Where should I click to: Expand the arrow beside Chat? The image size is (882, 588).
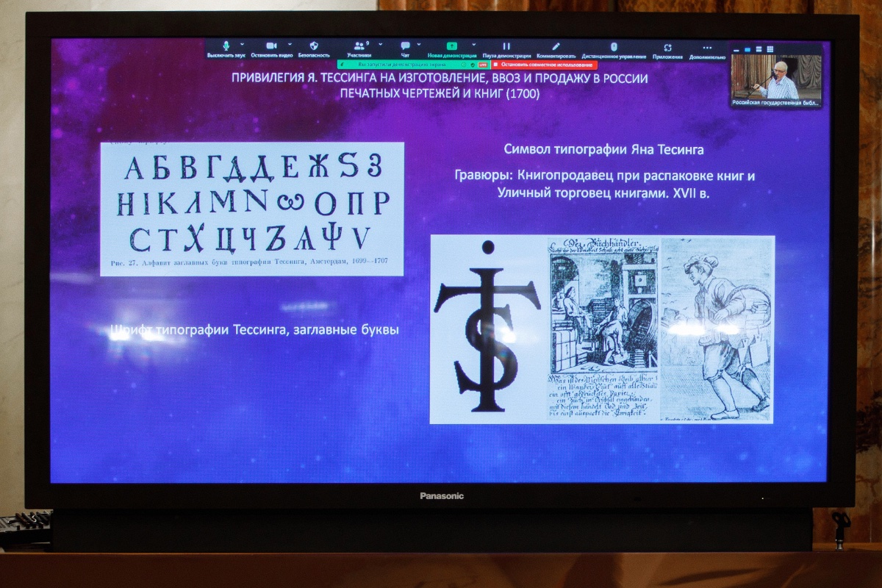pos(420,44)
